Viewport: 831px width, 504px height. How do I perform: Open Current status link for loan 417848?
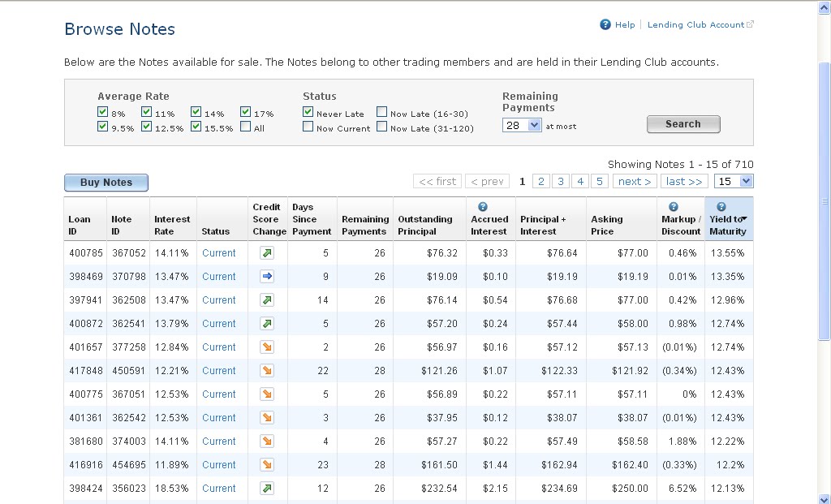pyautogui.click(x=218, y=370)
